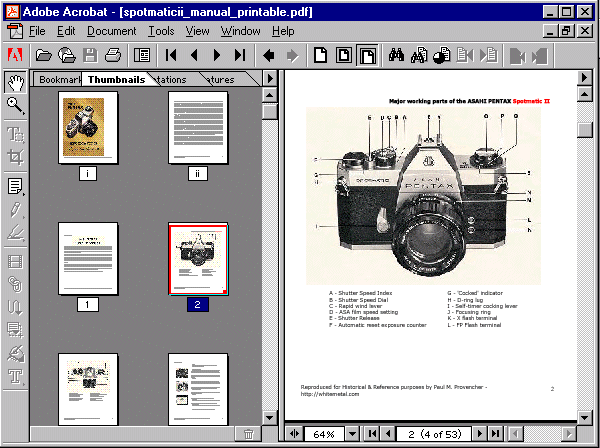
Task: Select the cover page thumbnail i
Action: (88, 127)
